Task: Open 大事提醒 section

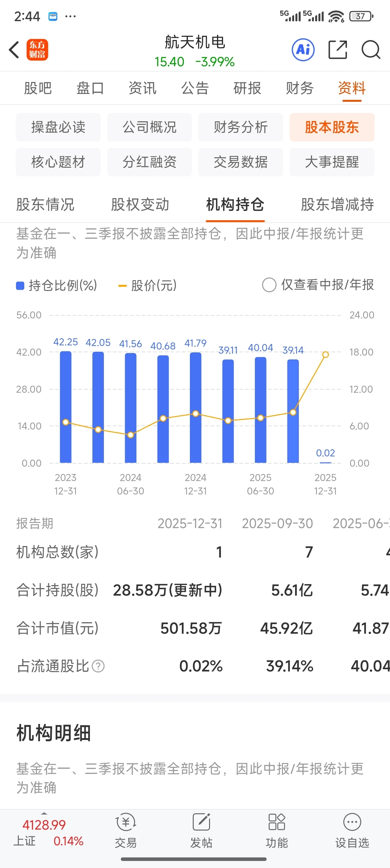Action: (332, 162)
